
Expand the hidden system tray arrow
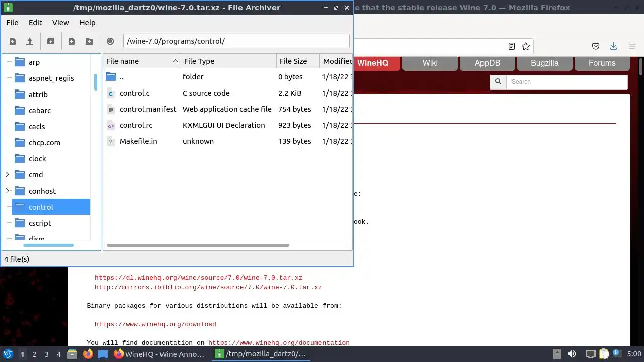(557, 354)
